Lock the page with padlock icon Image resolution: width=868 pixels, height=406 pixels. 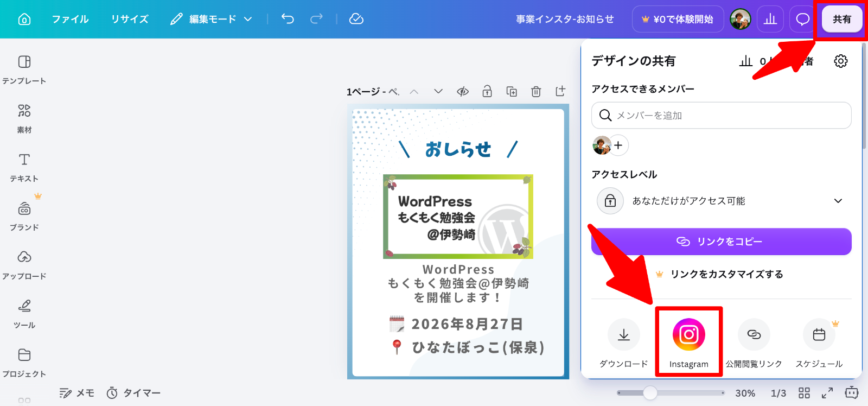[x=487, y=91]
